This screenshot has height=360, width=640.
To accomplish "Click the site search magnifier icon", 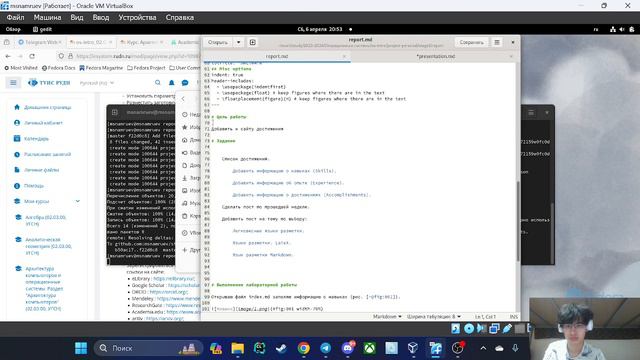I will [158, 82].
